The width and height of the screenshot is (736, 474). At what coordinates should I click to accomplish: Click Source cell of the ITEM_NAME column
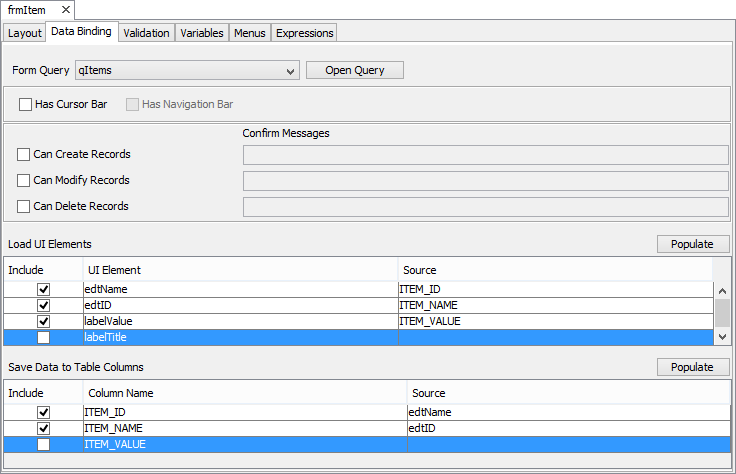567,428
